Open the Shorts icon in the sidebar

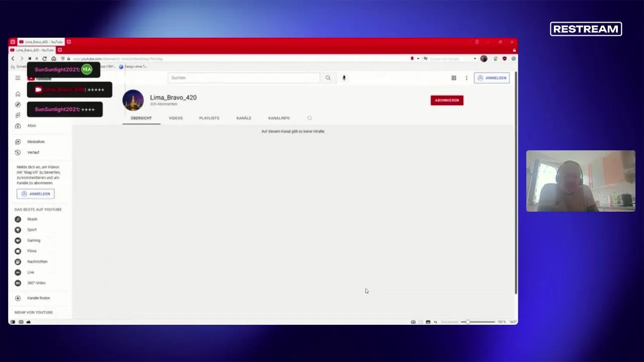(18, 115)
